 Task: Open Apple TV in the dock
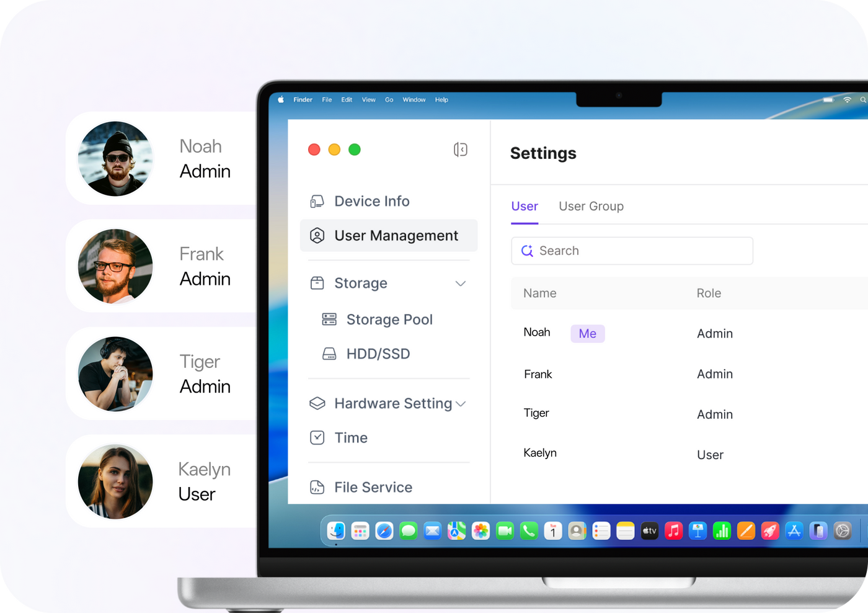click(650, 530)
